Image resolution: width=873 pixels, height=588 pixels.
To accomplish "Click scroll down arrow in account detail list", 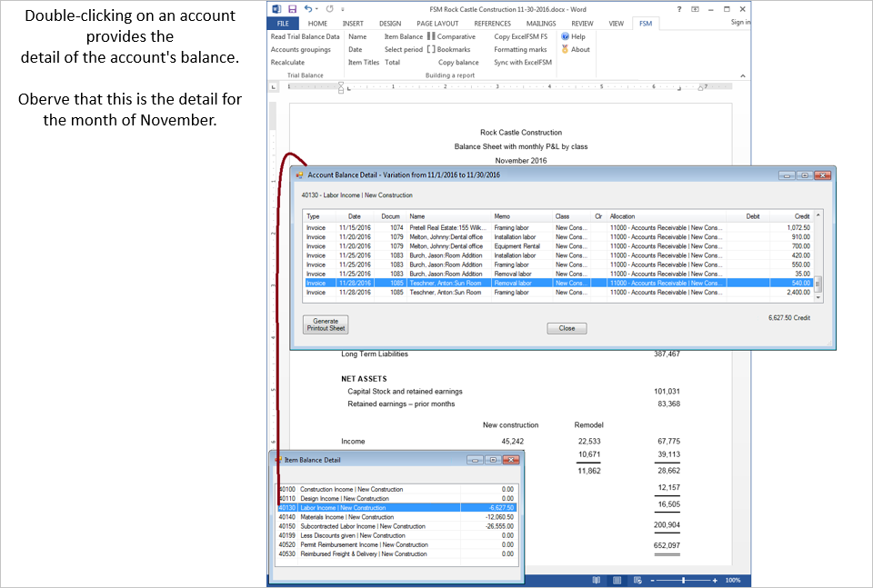I will (x=818, y=297).
